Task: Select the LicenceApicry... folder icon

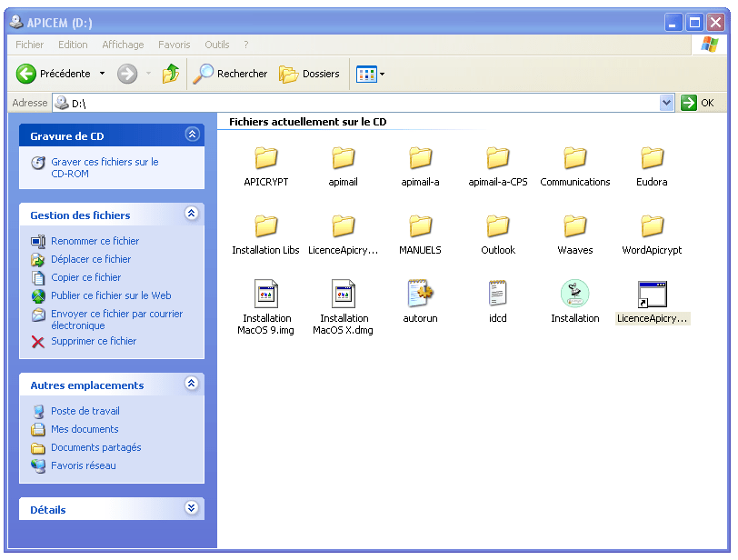Action: tap(344, 226)
